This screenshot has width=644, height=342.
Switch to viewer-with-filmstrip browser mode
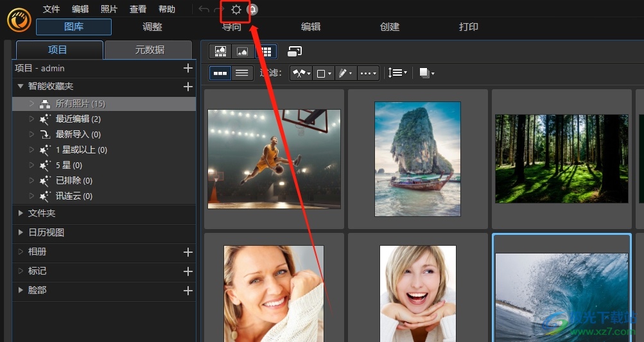(x=221, y=51)
